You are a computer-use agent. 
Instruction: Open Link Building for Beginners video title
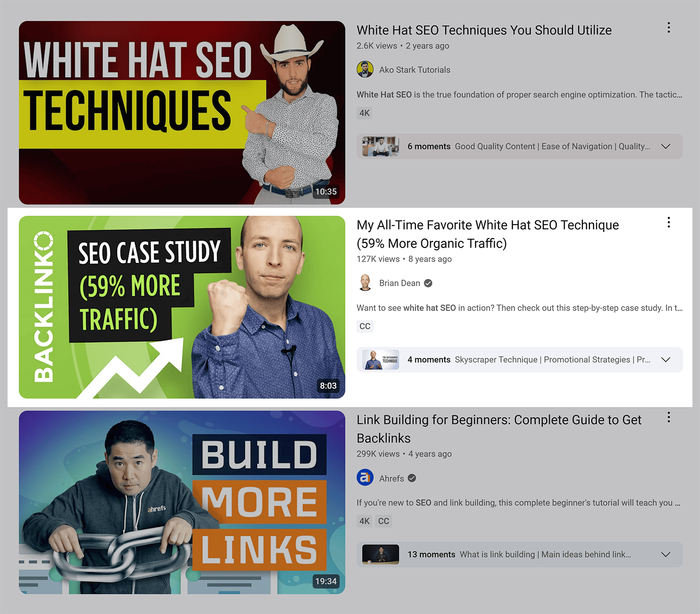tap(499, 429)
